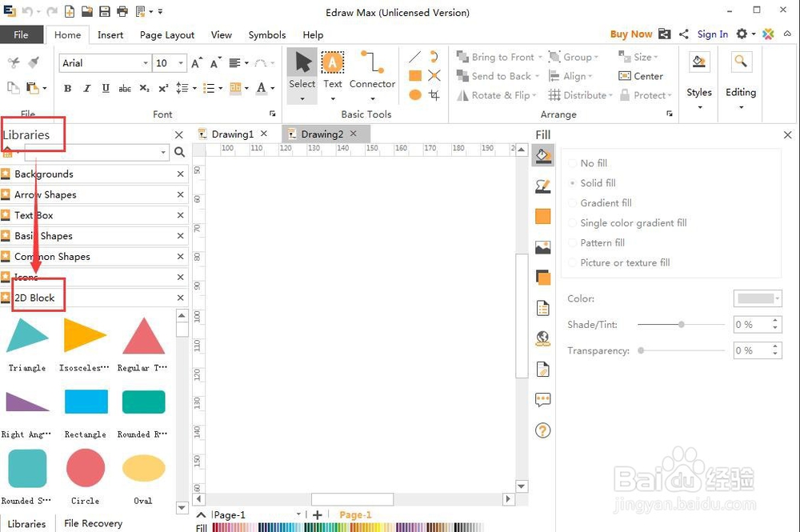The width and height of the screenshot is (800, 532).
Task: Pick a color from the bottom palette
Action: (x=347, y=527)
